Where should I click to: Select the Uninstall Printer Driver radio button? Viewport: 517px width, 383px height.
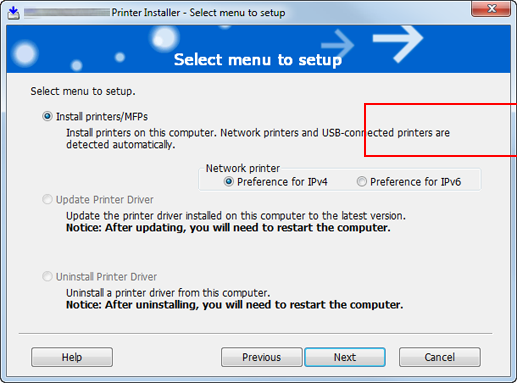47,276
